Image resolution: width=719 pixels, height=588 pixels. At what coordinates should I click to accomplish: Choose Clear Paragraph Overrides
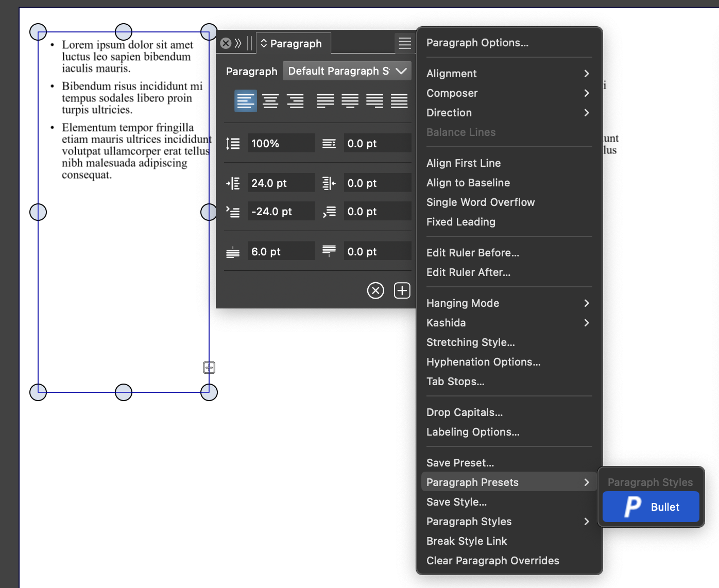492,561
